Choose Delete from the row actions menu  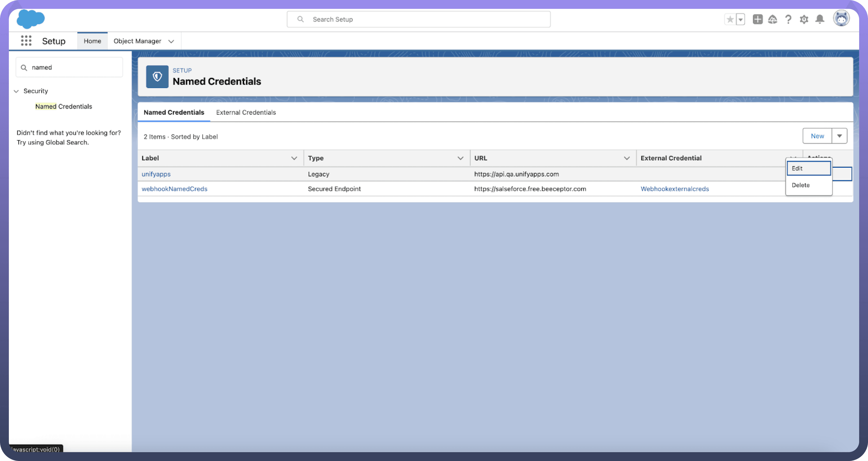point(801,185)
